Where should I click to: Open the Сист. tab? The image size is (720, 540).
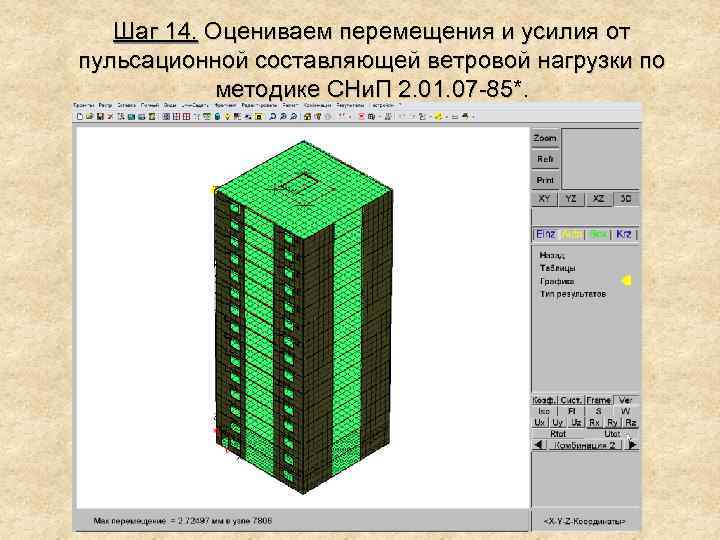(571, 400)
